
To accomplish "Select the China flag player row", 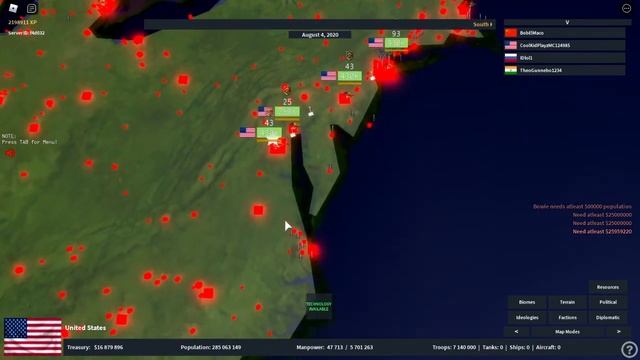I will [565, 33].
